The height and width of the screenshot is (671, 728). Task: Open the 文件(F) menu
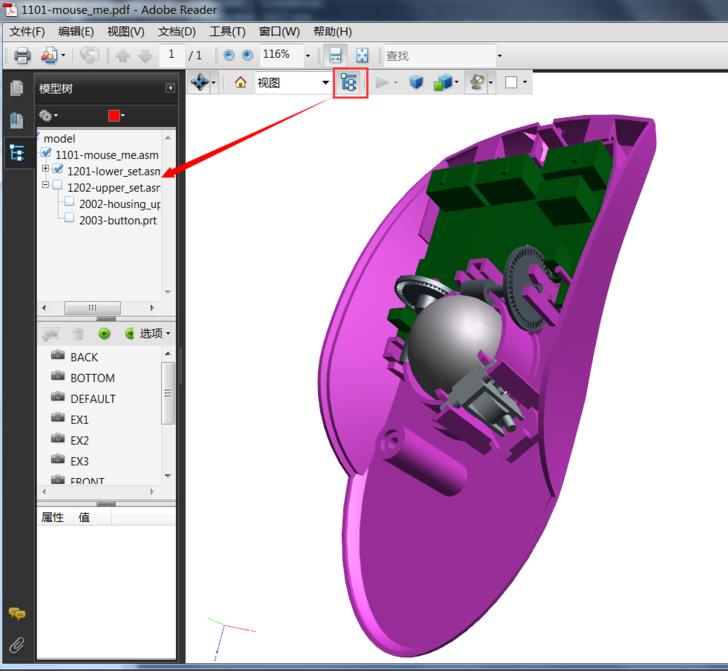coord(27,31)
